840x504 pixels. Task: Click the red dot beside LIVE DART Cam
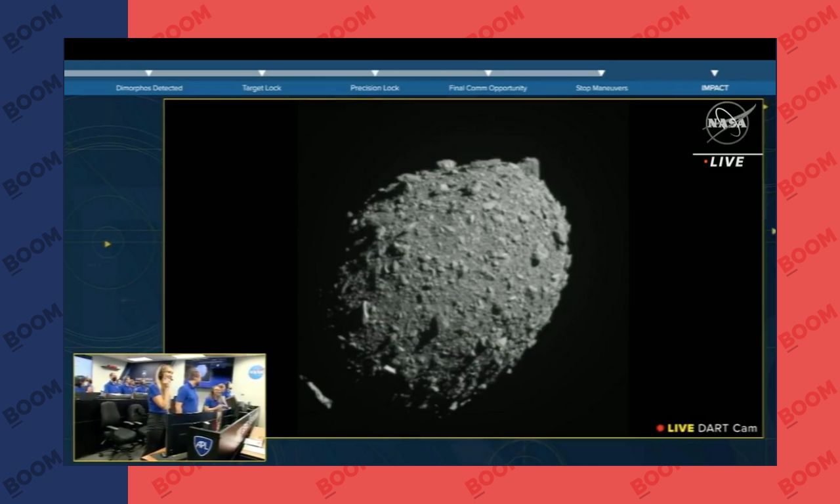(x=660, y=429)
